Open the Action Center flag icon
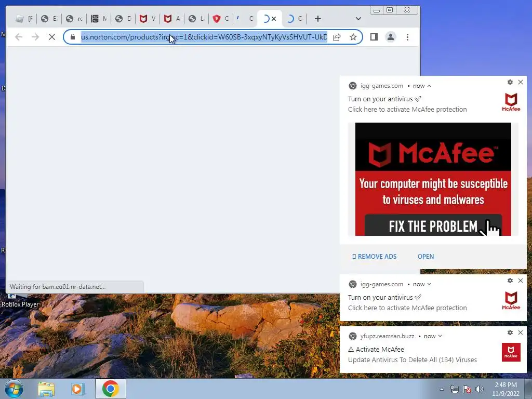This screenshot has height=399, width=532. pyautogui.click(x=467, y=389)
